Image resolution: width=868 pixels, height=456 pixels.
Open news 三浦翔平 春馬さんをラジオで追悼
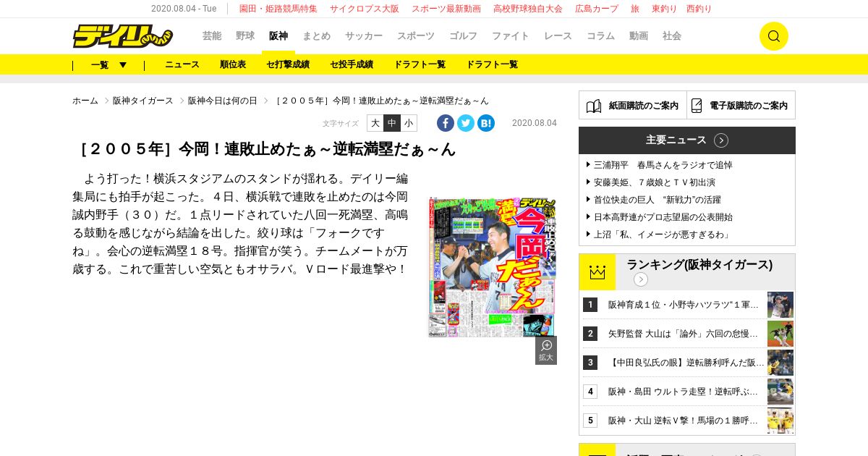(663, 165)
